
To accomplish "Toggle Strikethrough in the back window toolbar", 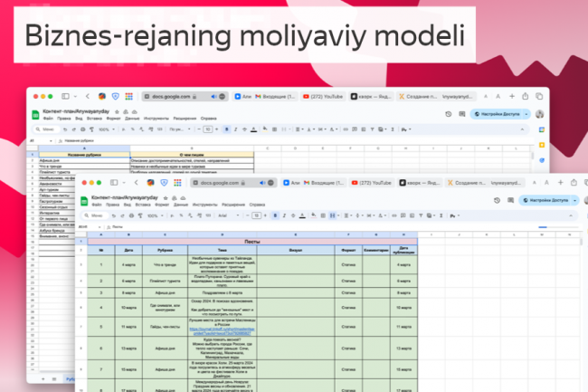I will (244, 129).
